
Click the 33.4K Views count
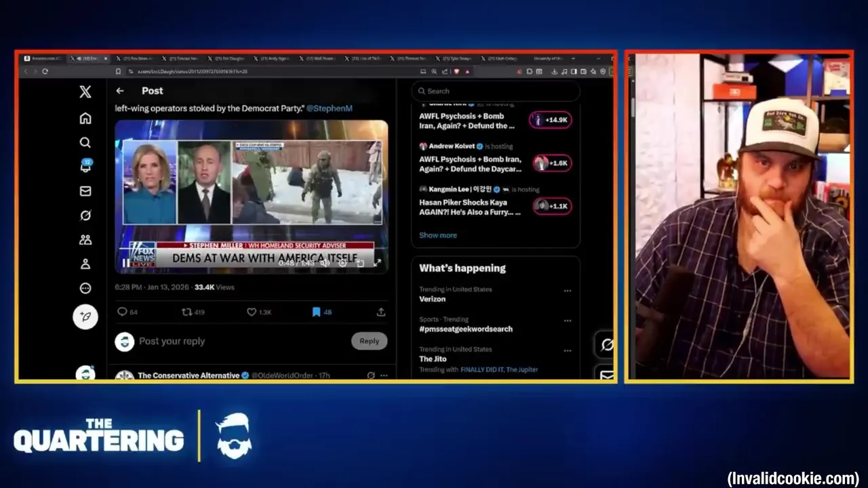point(214,287)
